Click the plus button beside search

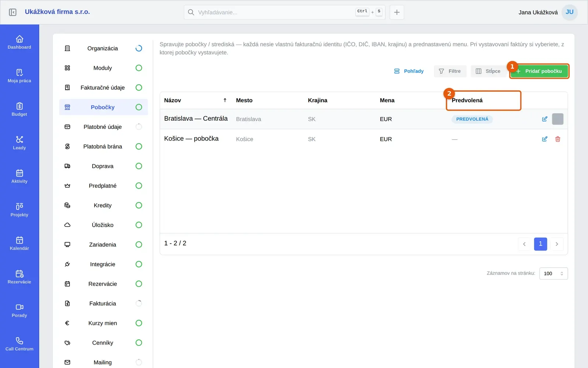[x=397, y=12]
